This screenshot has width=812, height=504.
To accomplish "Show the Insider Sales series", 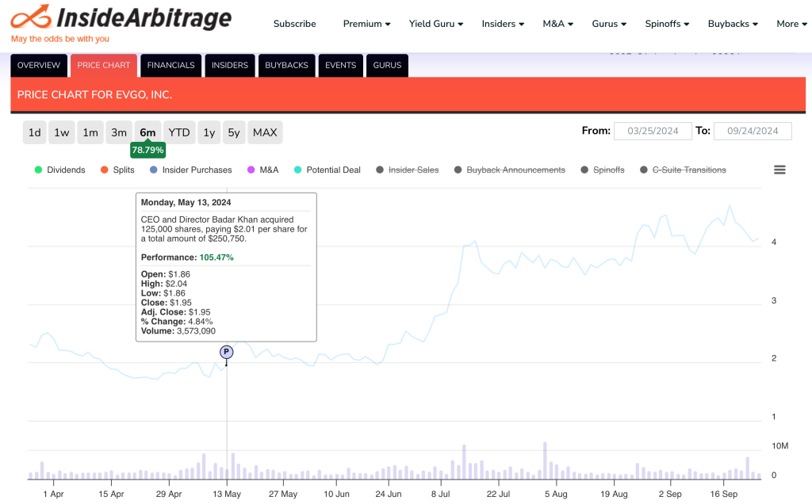I will tap(408, 170).
